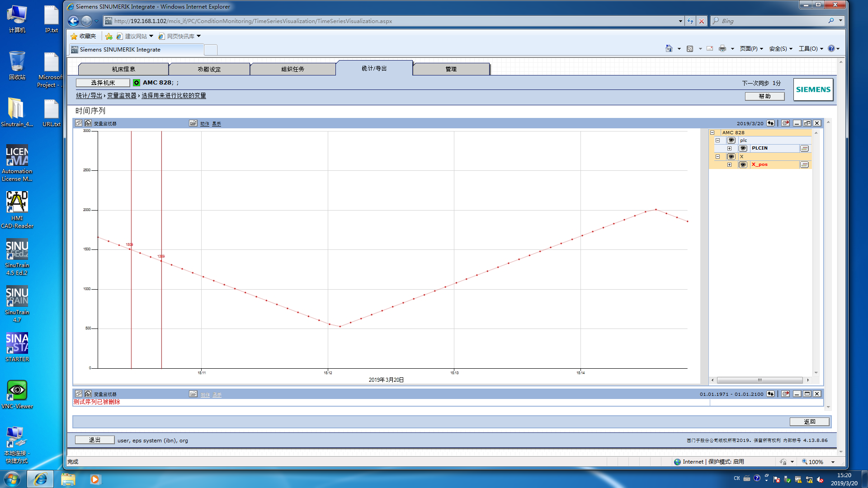Click the globe export icon in the upper chart header
Viewport: 868px width, 488px height.
(786, 123)
